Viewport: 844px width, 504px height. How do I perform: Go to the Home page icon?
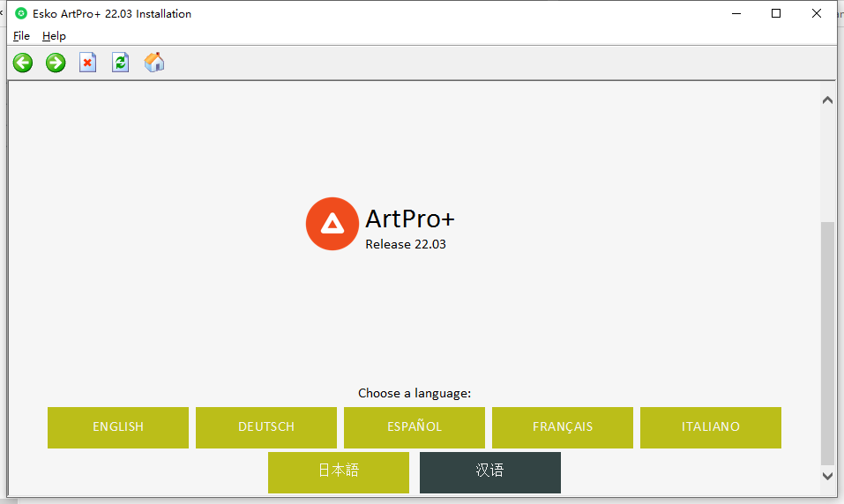pyautogui.click(x=154, y=63)
